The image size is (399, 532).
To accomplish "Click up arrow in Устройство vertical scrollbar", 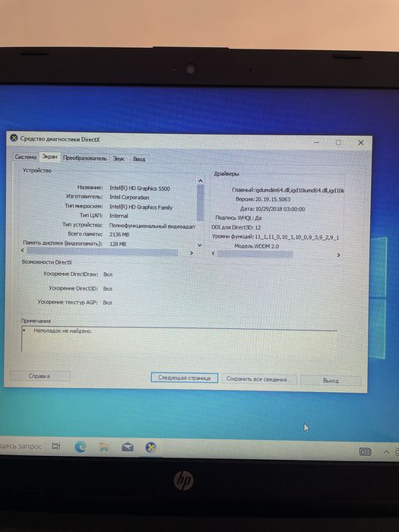I will [200, 181].
